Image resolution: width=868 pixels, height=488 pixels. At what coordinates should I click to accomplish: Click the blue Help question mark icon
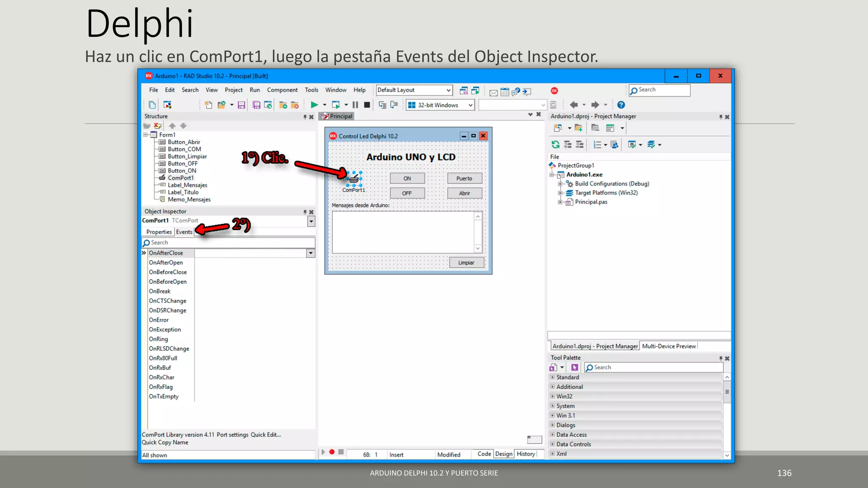[621, 105]
